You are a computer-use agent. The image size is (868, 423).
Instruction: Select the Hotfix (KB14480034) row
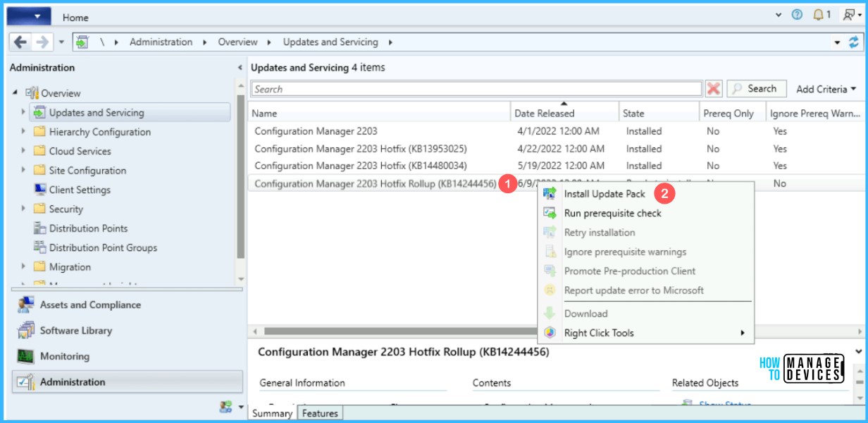pyautogui.click(x=557, y=166)
